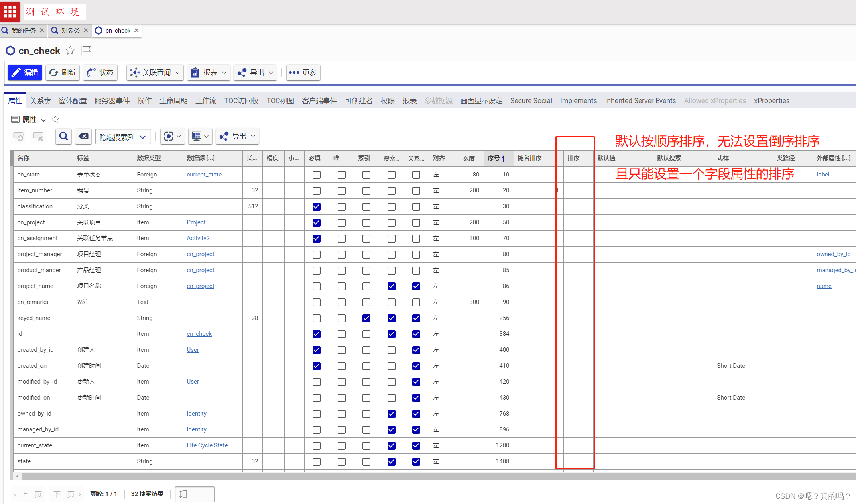Toggle the 搜索 checkbox for project_name row
This screenshot has height=504, width=856.
392,286
